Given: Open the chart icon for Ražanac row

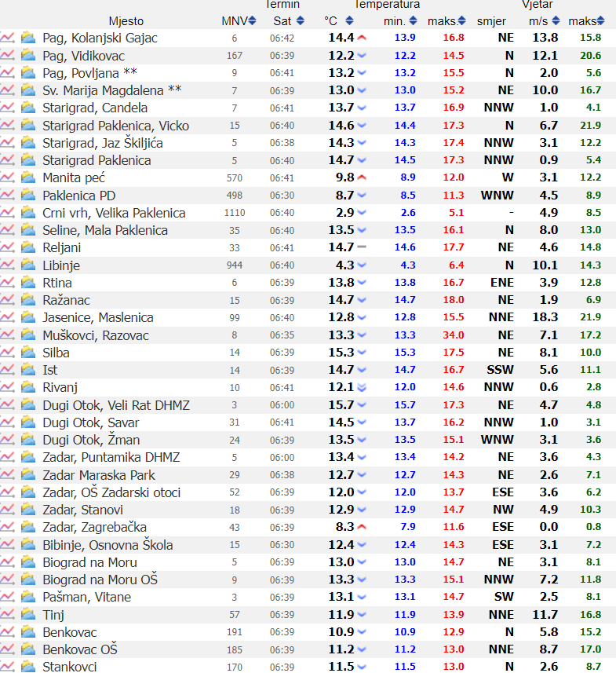Looking at the screenshot, I should [8, 300].
